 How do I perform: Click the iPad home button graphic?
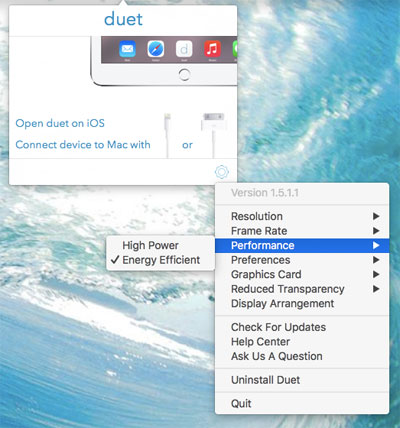click(x=184, y=74)
